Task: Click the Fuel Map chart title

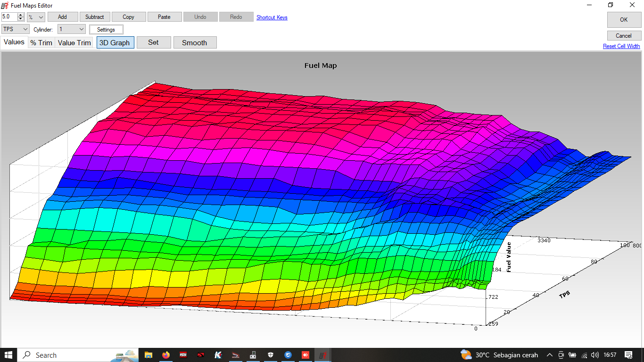Action: (321, 66)
